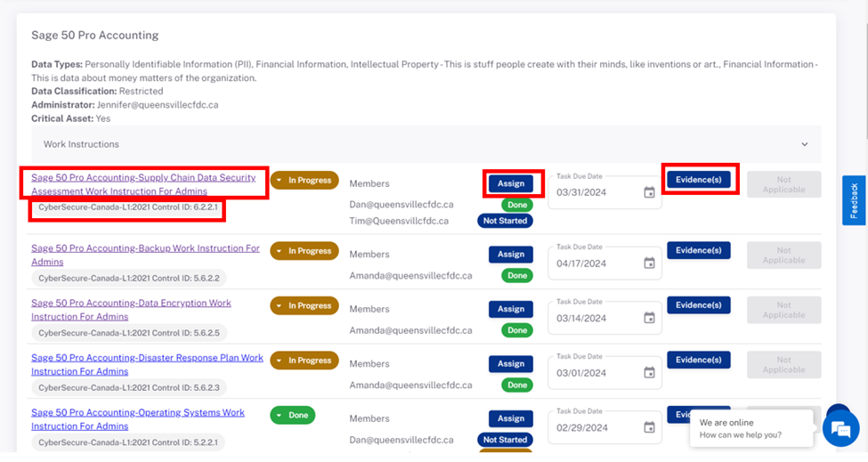Click Dan@queensvillecfdc.ca in Operating Systems row
This screenshot has width=868, height=462.
click(x=402, y=440)
